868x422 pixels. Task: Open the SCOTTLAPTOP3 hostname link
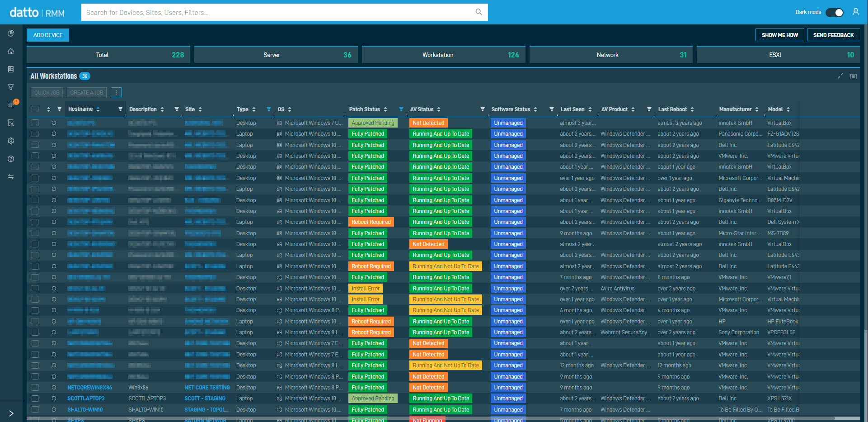pyautogui.click(x=86, y=398)
